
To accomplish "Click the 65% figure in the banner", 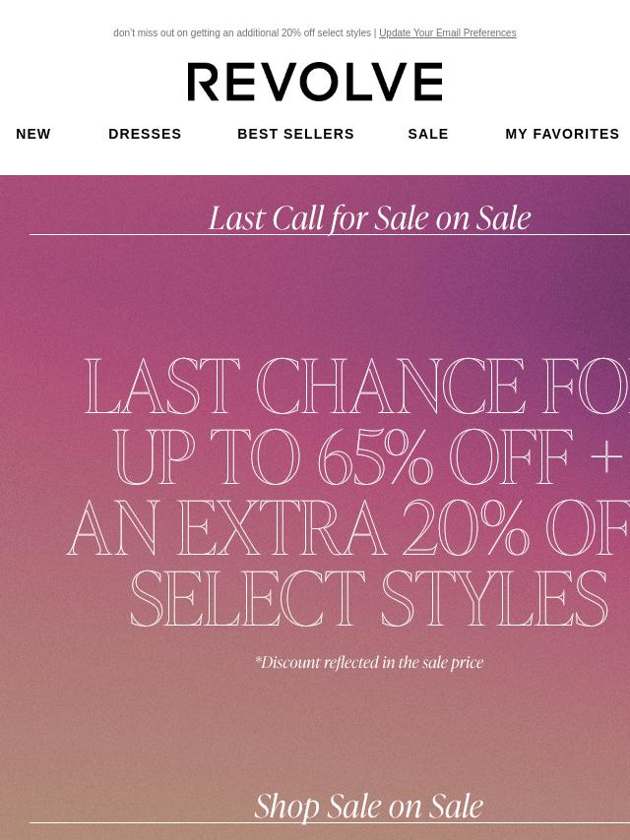I will coord(375,456).
